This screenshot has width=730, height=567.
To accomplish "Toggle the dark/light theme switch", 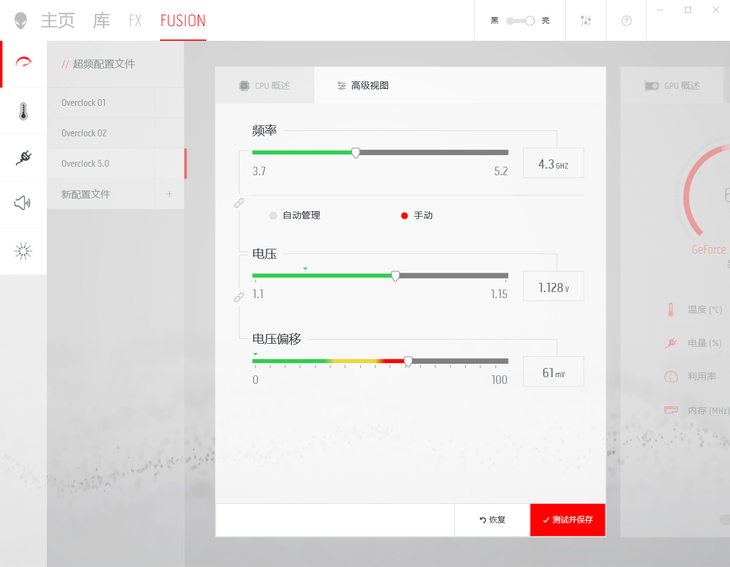I will click(520, 21).
